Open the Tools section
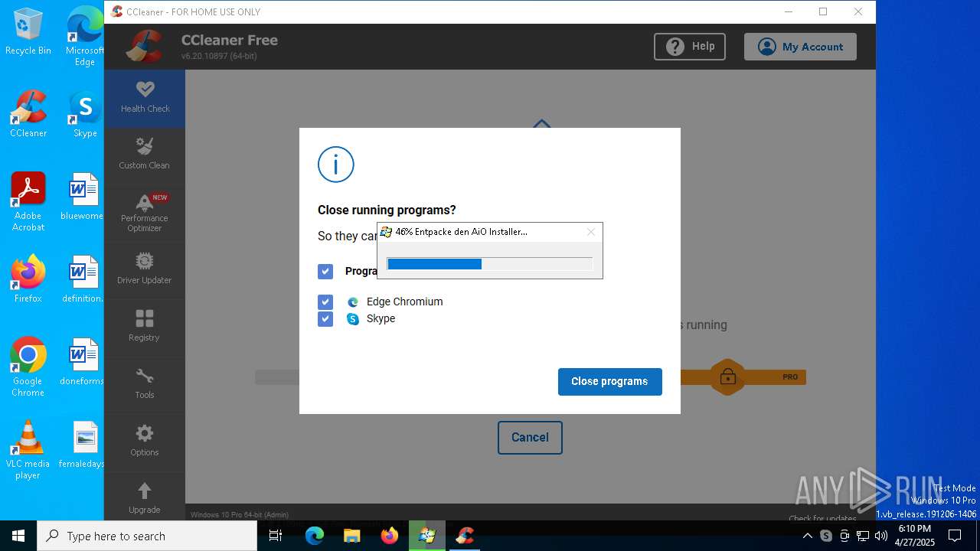Image resolution: width=980 pixels, height=551 pixels. click(145, 384)
